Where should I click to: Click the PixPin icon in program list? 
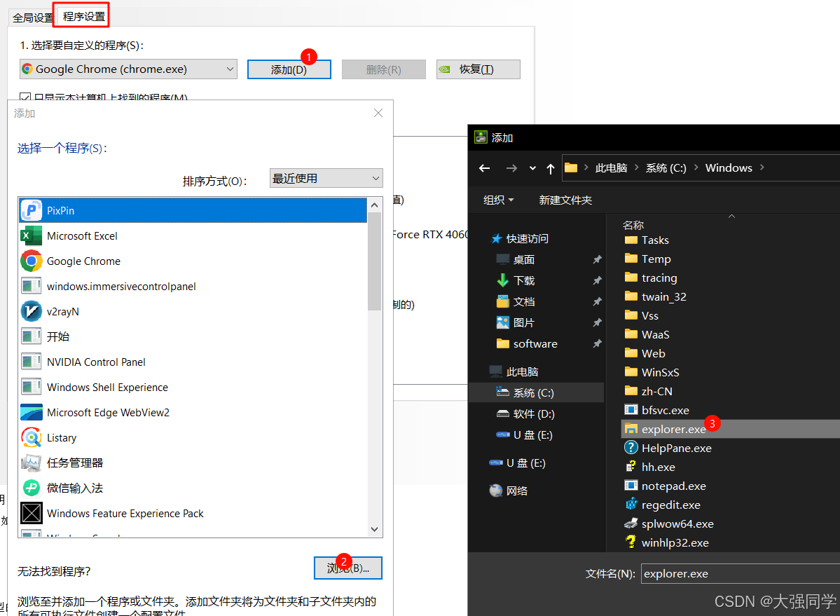(31, 210)
